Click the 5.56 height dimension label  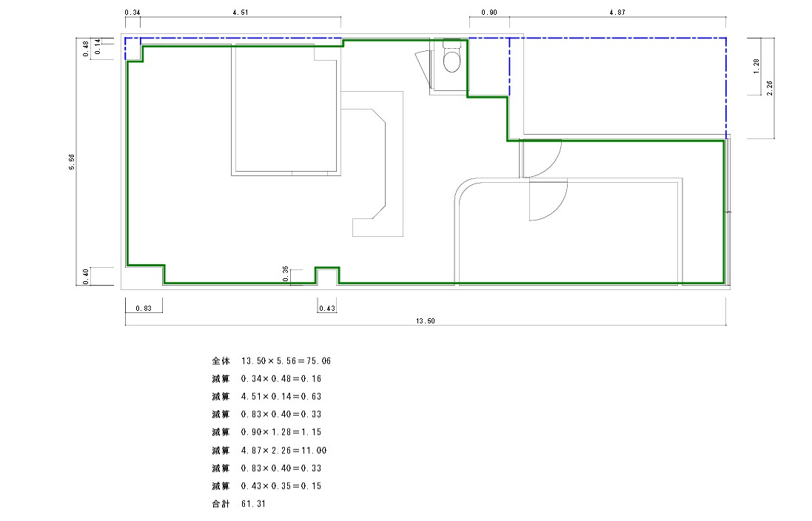[72, 163]
